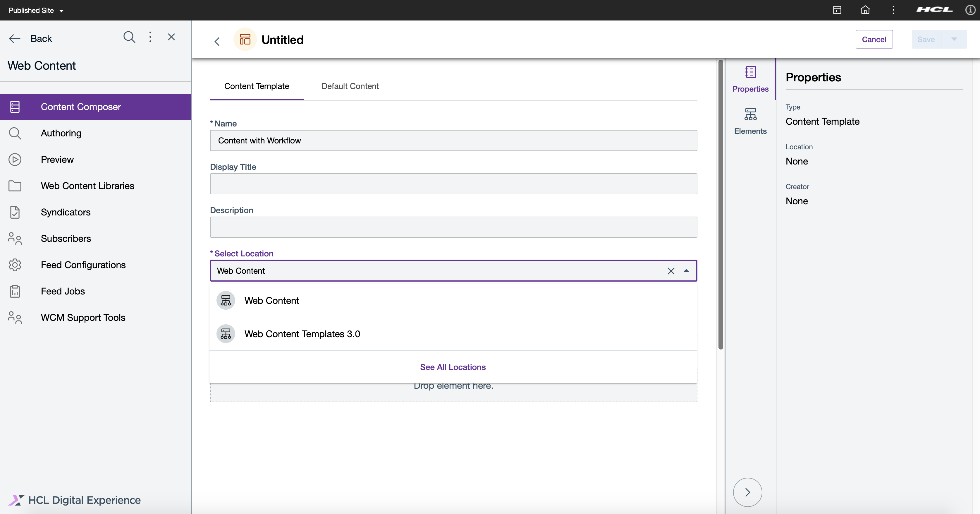Click the HCL Digital Experience logo
This screenshot has width=980, height=514.
[75, 500]
